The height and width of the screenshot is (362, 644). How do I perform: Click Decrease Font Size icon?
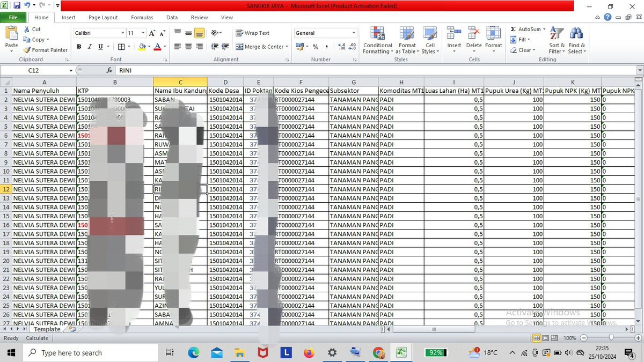(x=163, y=33)
